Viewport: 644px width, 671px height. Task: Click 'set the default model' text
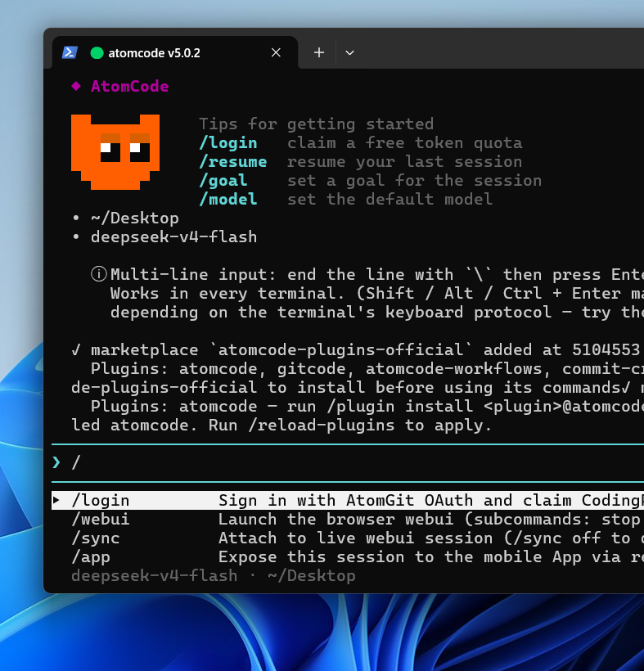coord(390,199)
